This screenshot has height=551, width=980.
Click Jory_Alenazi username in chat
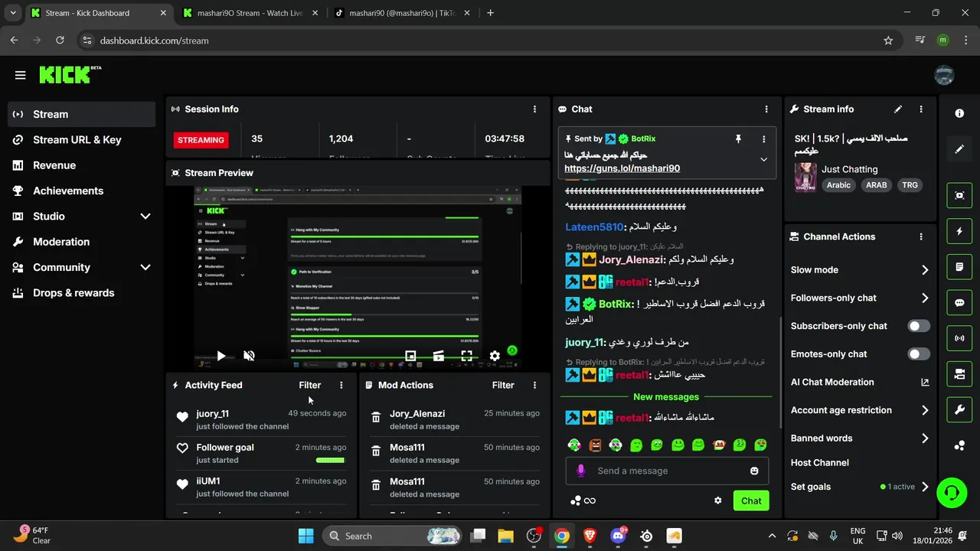(631, 259)
